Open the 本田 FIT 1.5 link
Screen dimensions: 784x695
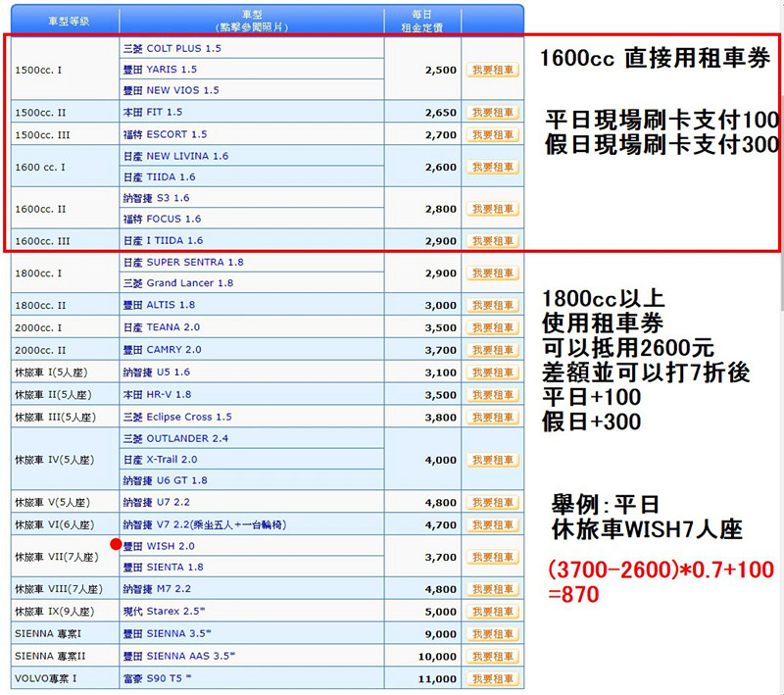click(x=153, y=112)
